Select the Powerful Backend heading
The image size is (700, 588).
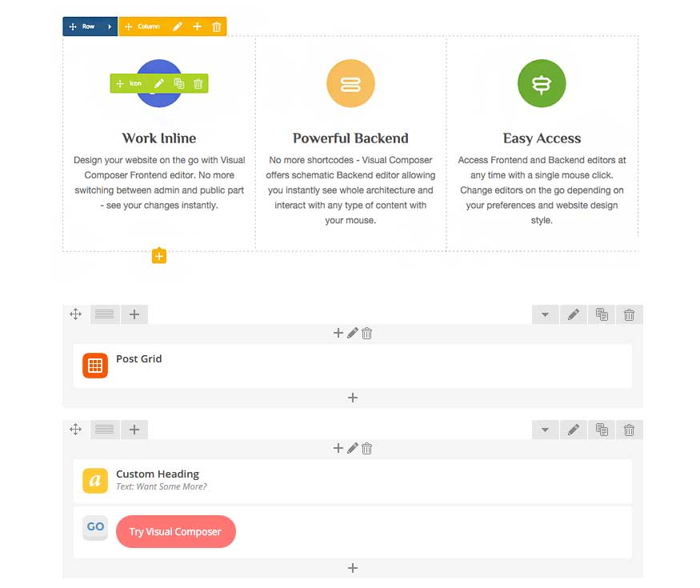[x=350, y=138]
